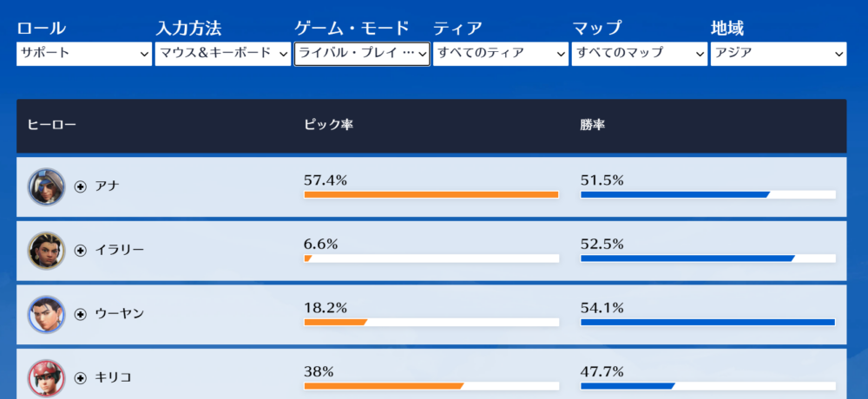Sort by the 勝率 column header
Screen dimensions: 868x399
[x=593, y=126]
